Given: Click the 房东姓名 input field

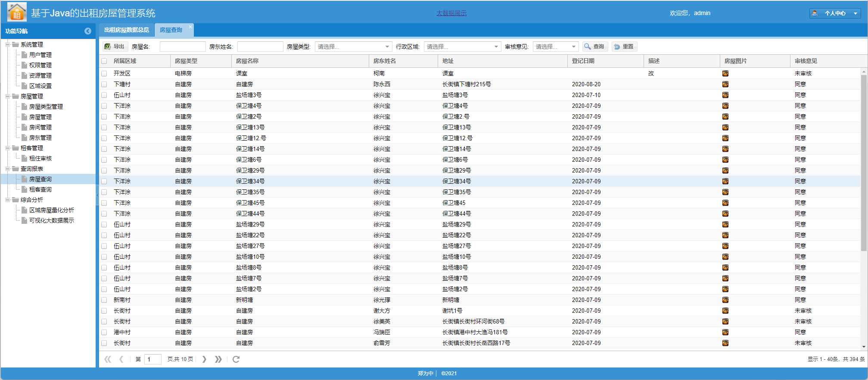Looking at the screenshot, I should [260, 47].
